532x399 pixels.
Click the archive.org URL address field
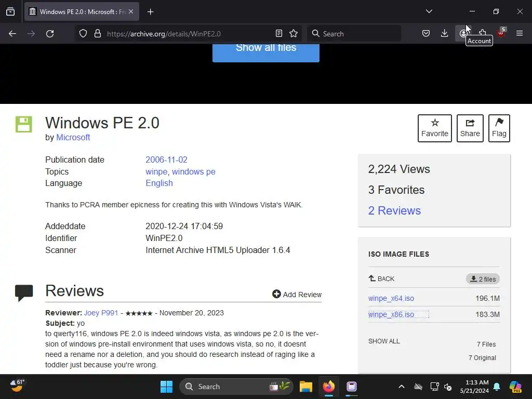[187, 34]
